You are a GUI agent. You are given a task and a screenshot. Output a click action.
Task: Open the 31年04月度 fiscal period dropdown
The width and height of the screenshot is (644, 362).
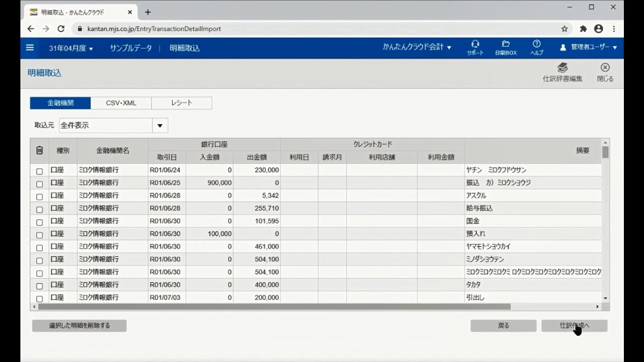[71, 48]
